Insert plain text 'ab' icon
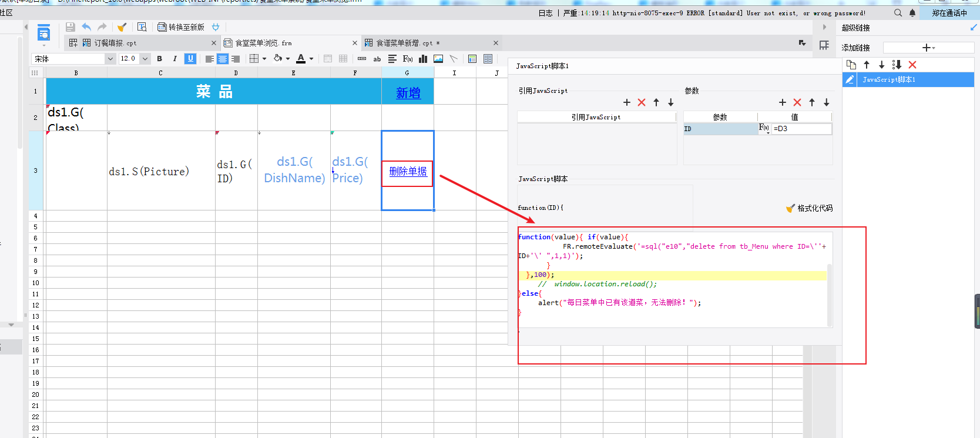This screenshot has height=438, width=980. [377, 59]
